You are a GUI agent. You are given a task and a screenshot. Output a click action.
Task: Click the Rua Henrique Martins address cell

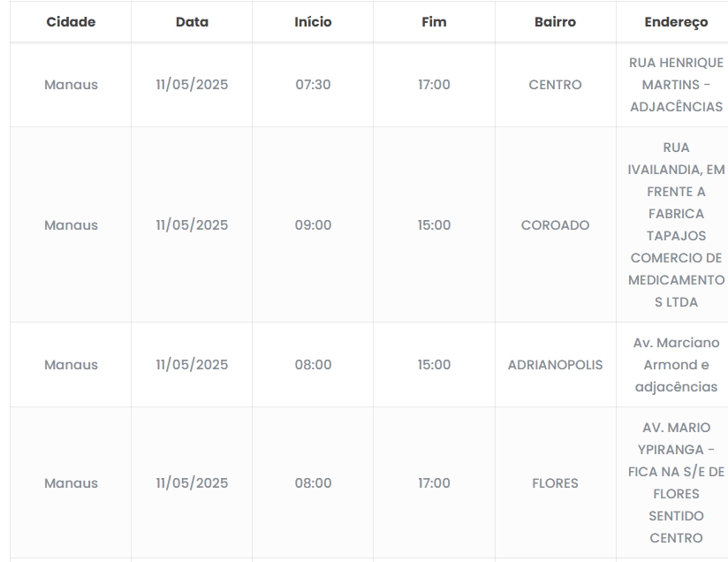pyautogui.click(x=676, y=85)
